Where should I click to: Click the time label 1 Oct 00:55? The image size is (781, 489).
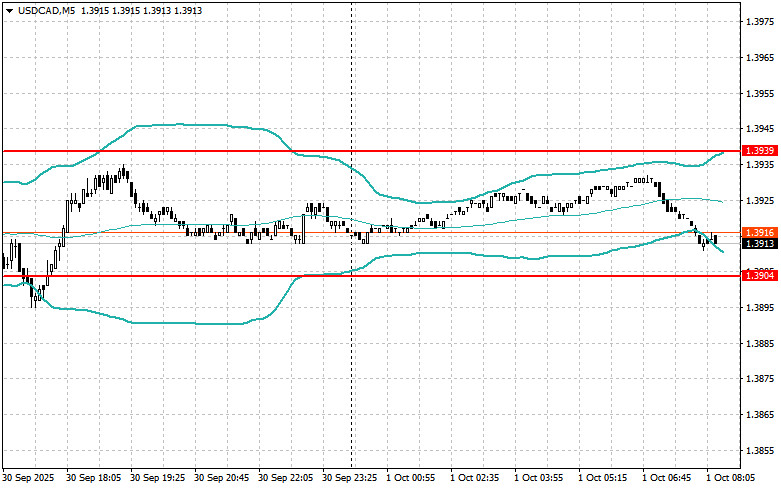click(x=410, y=478)
